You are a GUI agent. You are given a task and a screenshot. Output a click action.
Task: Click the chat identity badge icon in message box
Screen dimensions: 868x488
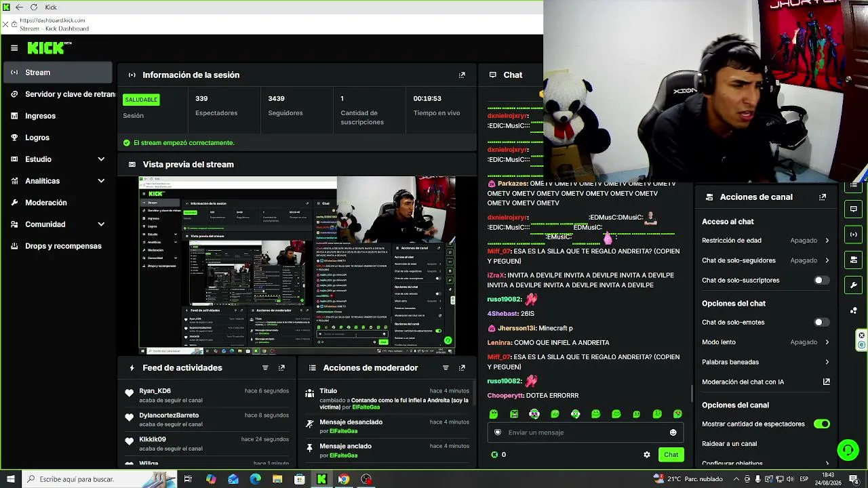tap(498, 432)
